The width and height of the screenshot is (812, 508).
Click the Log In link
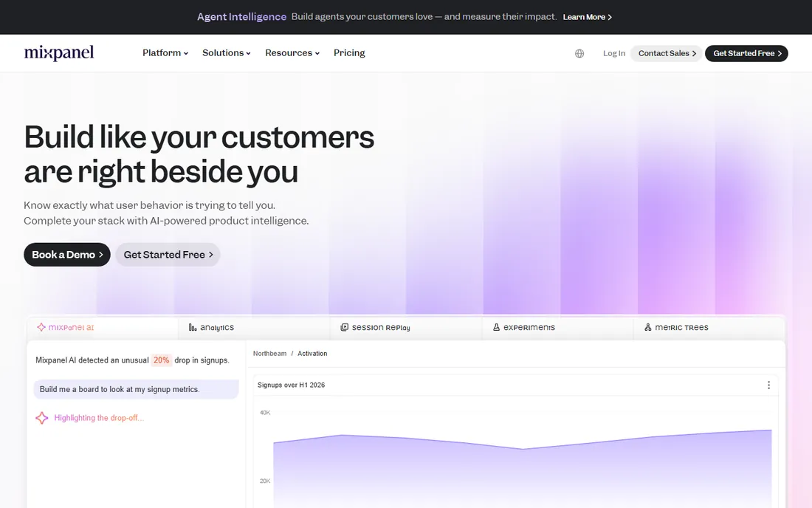pyautogui.click(x=614, y=53)
